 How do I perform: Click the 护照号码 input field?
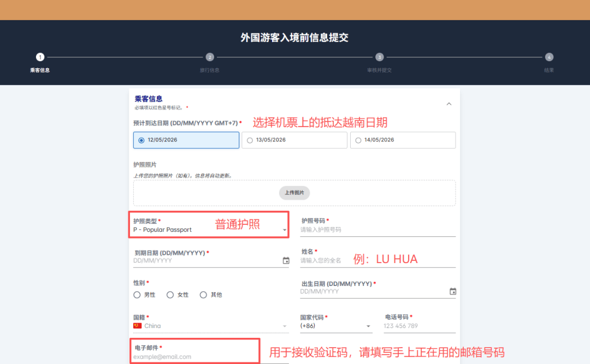point(377,230)
